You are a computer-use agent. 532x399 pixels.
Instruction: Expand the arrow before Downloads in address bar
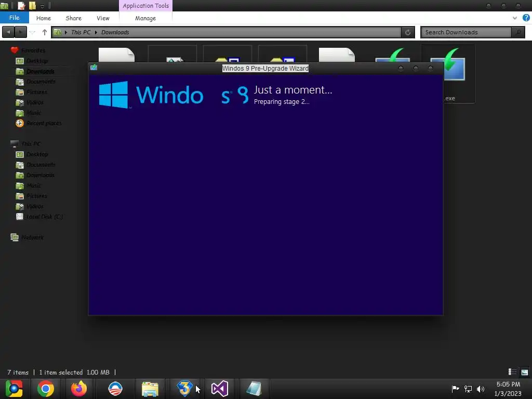[96, 32]
